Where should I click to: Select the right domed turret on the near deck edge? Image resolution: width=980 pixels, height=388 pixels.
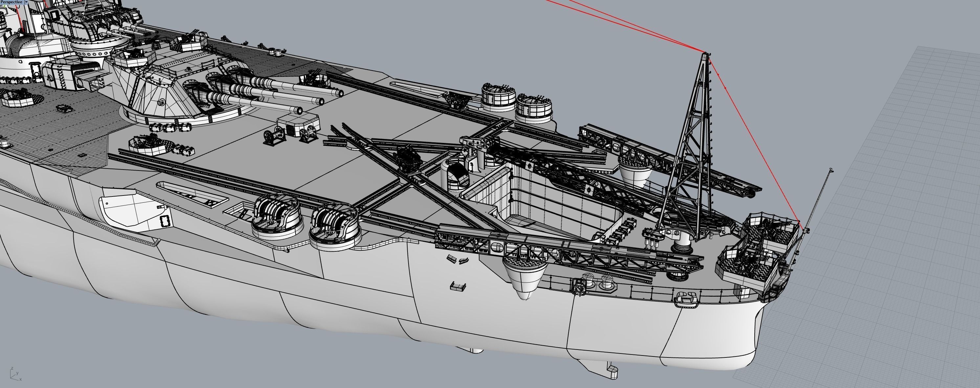pyautogui.click(x=335, y=226)
